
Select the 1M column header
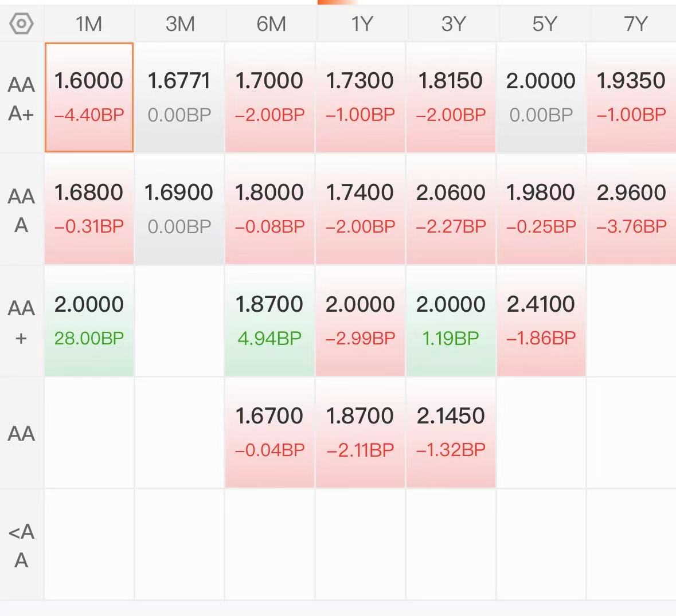point(89,23)
